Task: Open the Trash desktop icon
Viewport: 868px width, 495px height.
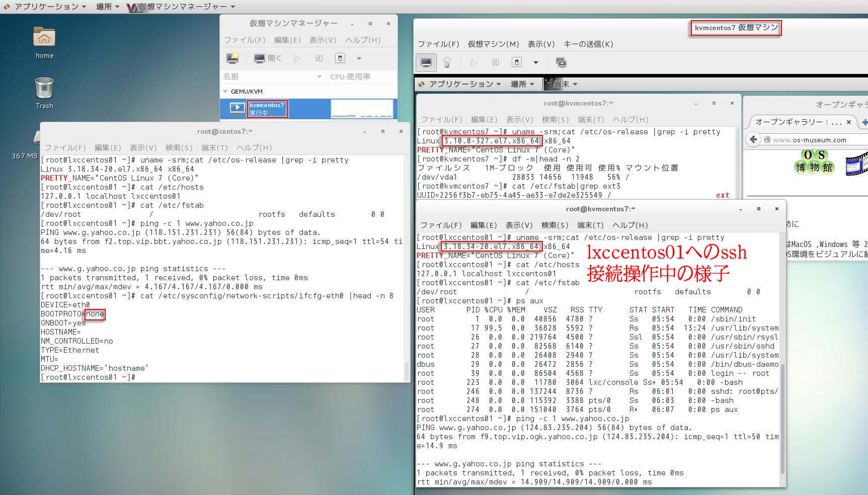Action: [x=44, y=93]
